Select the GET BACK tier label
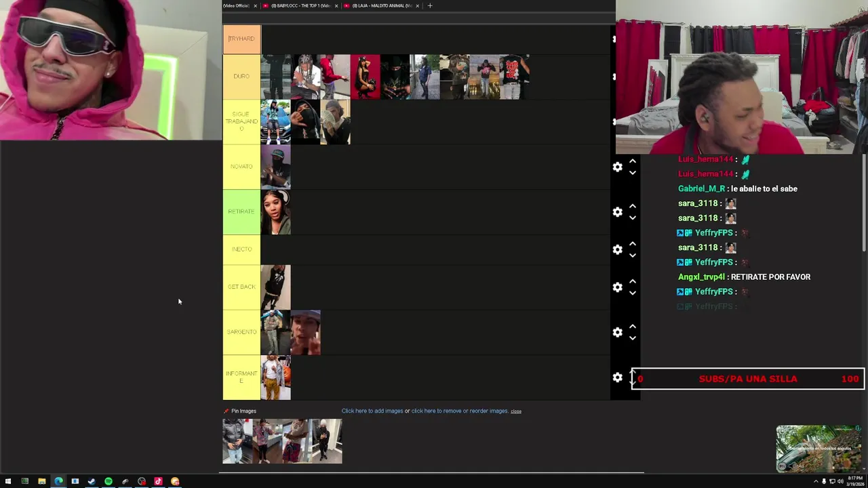This screenshot has height=488, width=868. click(241, 287)
